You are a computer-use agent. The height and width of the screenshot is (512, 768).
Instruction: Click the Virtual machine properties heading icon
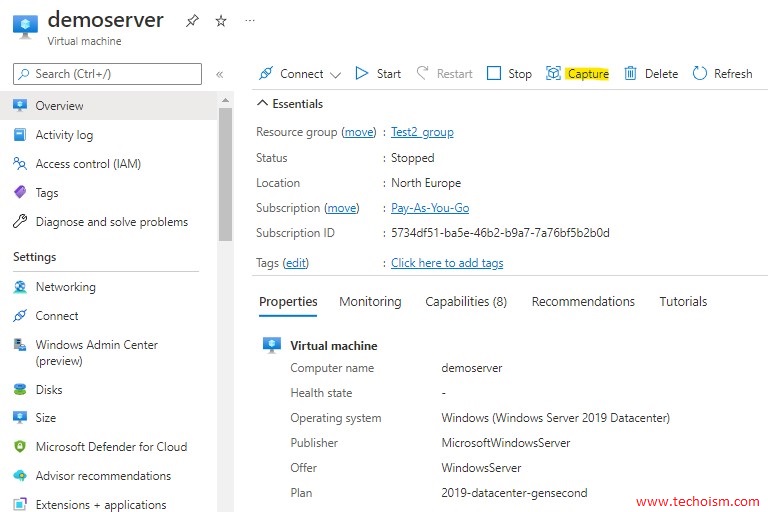tap(272, 345)
